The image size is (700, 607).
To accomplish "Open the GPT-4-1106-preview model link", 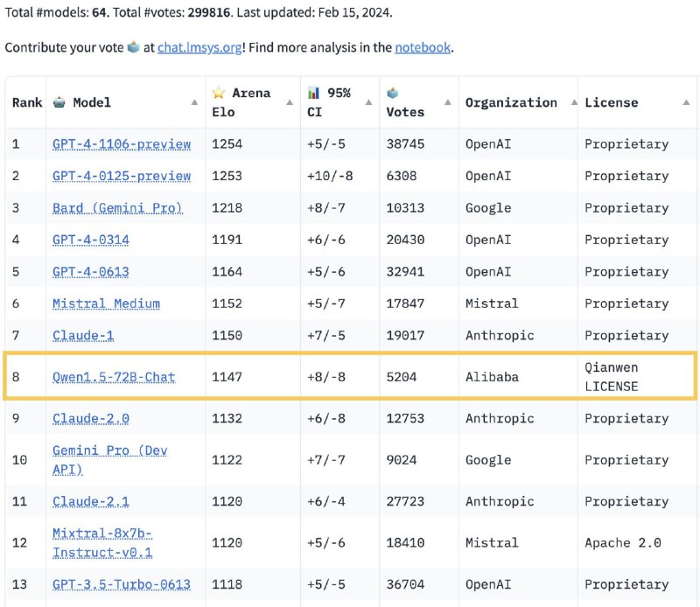I will point(122,143).
